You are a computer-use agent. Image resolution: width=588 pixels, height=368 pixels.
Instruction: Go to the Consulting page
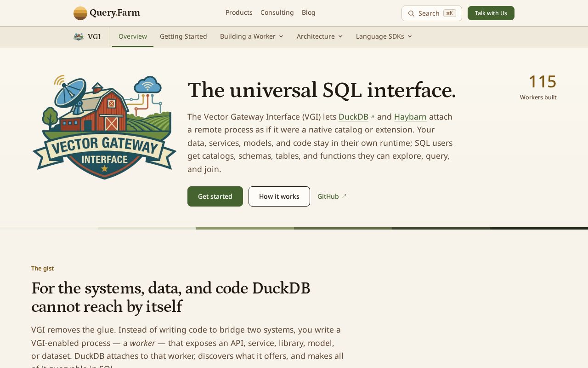tap(277, 12)
